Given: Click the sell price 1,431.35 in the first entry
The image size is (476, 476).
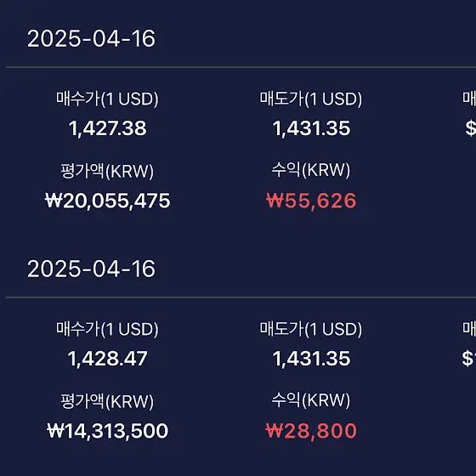Looking at the screenshot, I should 311,128.
